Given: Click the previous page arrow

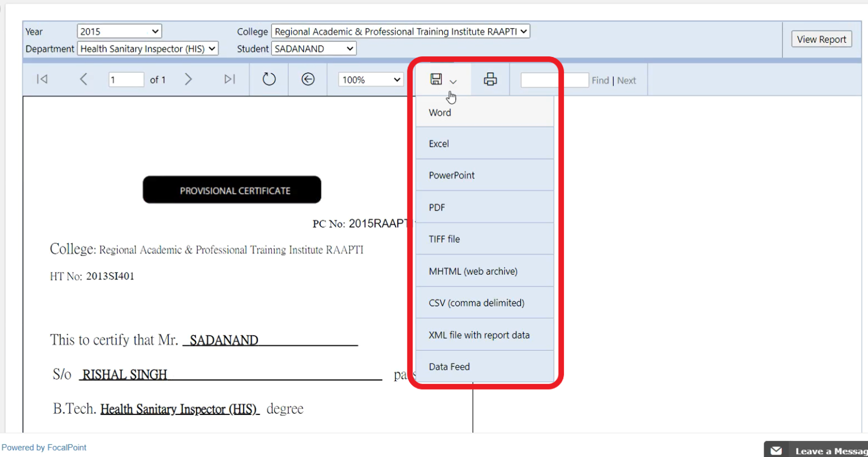Looking at the screenshot, I should [x=83, y=79].
